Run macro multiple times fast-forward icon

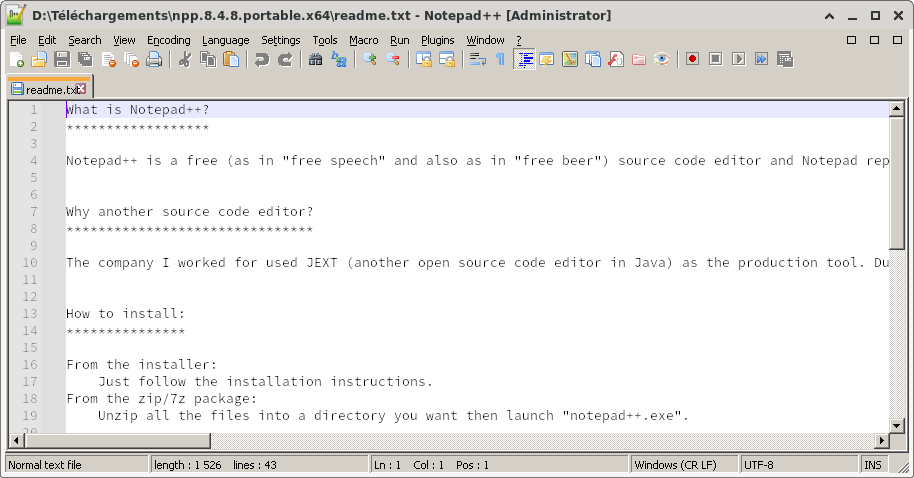pyautogui.click(x=761, y=59)
